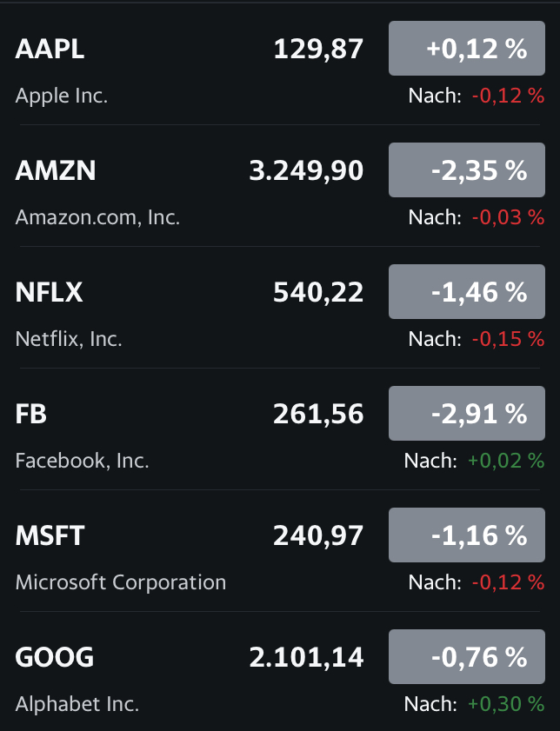560x731 pixels.
Task: Click the Alphabet Inc. company name
Action: pyautogui.click(x=77, y=704)
